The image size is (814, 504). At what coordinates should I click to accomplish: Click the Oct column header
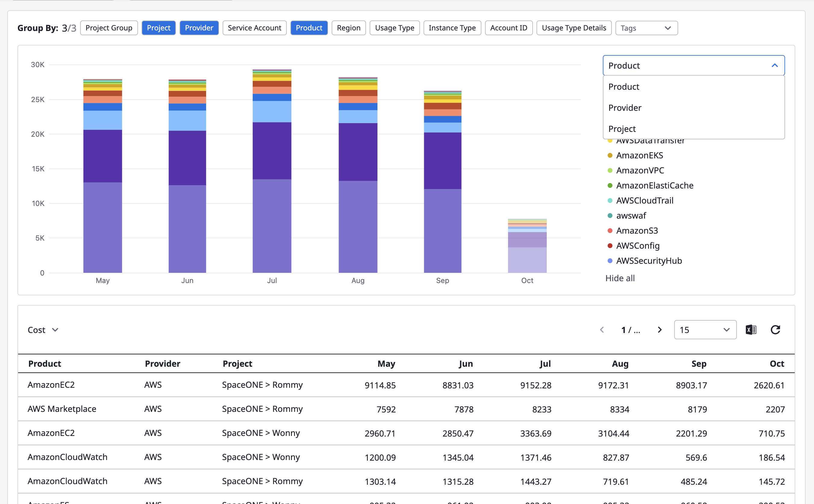point(777,363)
